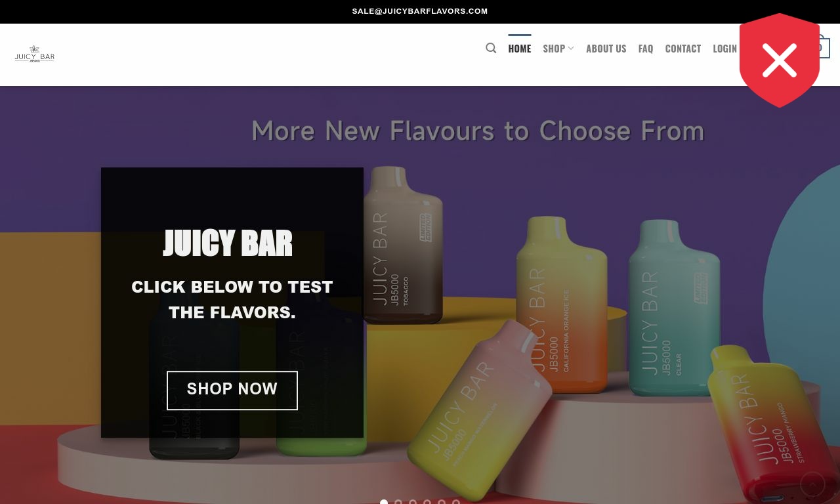
Task: Open the search magnifier icon
Action: click(x=491, y=48)
